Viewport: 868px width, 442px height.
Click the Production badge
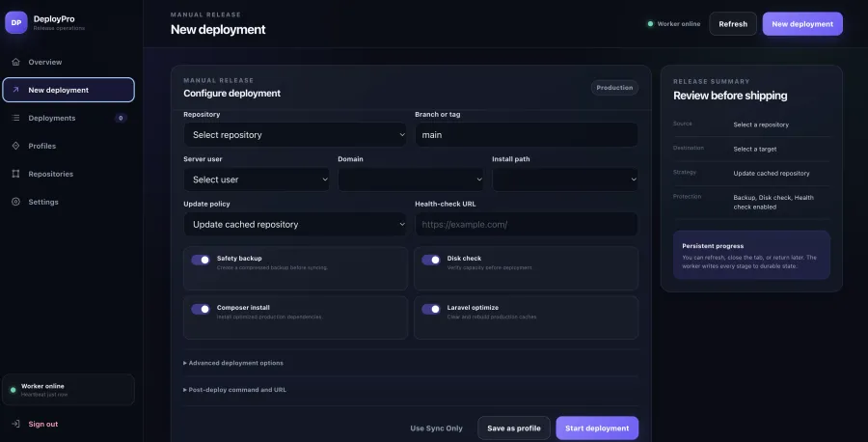(x=614, y=88)
